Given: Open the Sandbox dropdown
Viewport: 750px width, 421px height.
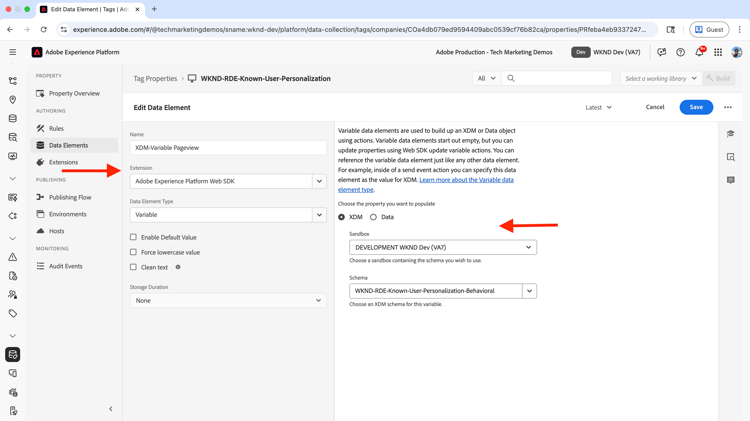Looking at the screenshot, I should click(x=443, y=247).
